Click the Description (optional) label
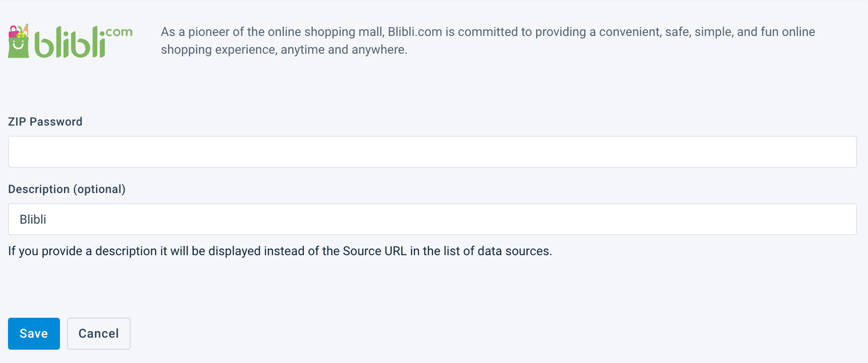This screenshot has width=868, height=363. [67, 189]
